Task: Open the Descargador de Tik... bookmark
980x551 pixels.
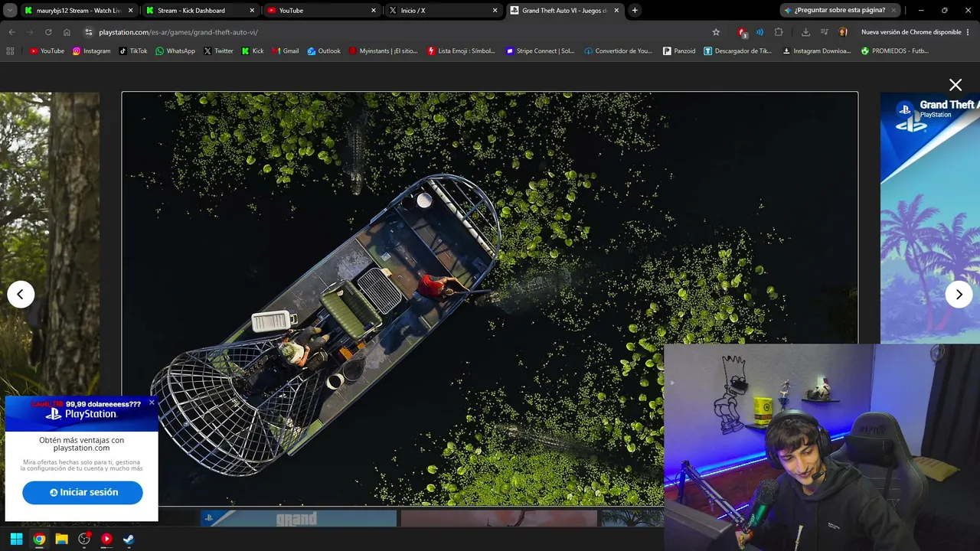Action: click(x=737, y=51)
